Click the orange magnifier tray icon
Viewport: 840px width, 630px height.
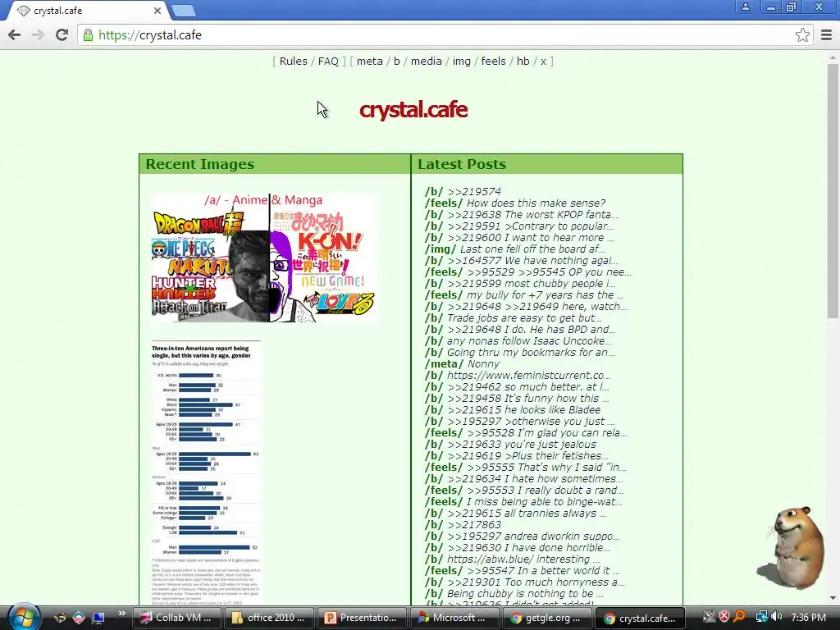click(x=739, y=617)
